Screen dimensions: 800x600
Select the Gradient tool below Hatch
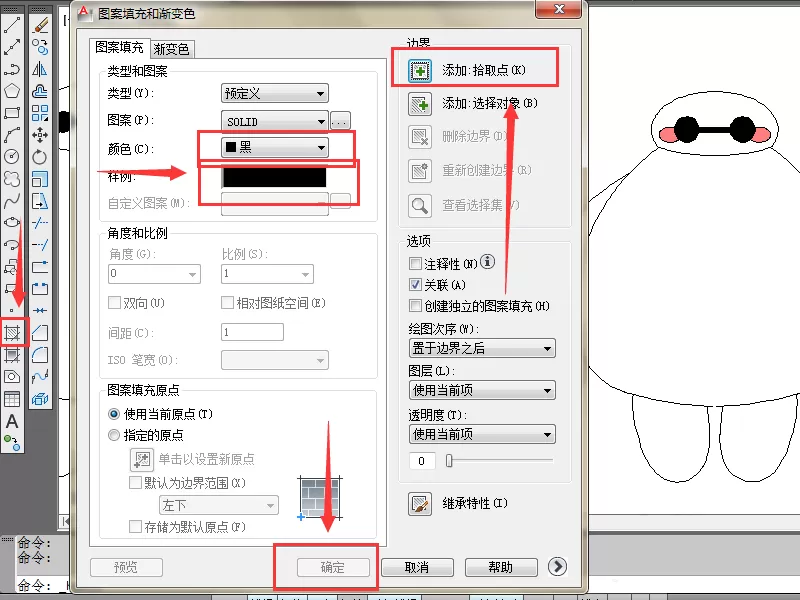[x=12, y=355]
